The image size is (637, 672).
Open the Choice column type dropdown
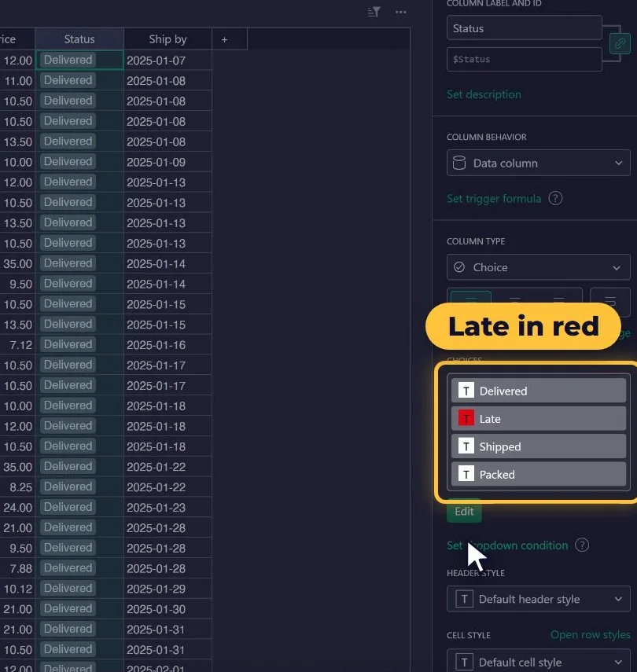tap(539, 267)
